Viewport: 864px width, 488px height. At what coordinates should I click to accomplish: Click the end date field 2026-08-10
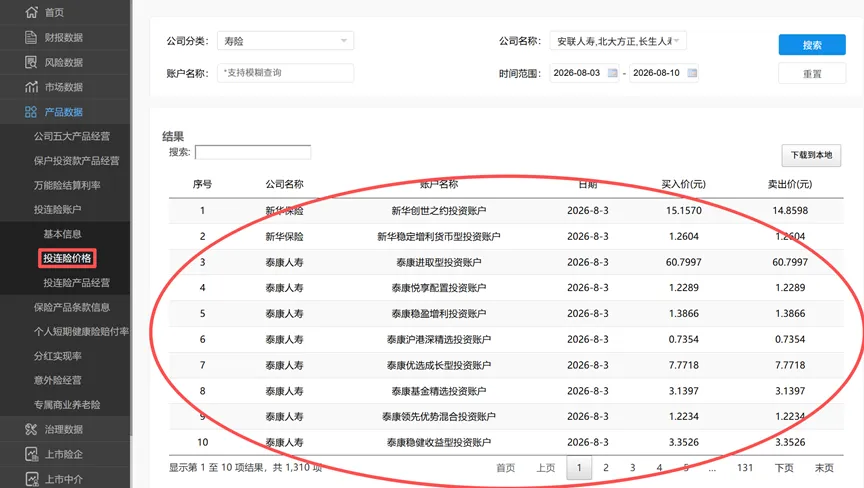coord(664,73)
